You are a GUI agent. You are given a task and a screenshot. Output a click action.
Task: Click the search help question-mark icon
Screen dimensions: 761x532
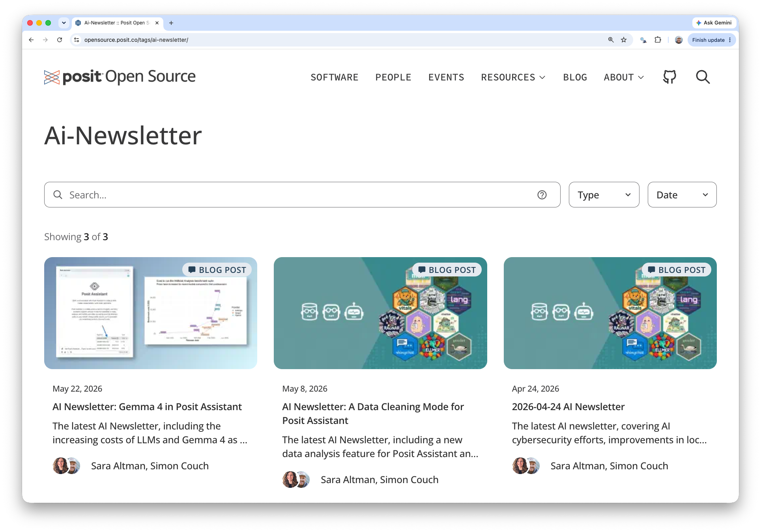click(x=542, y=195)
